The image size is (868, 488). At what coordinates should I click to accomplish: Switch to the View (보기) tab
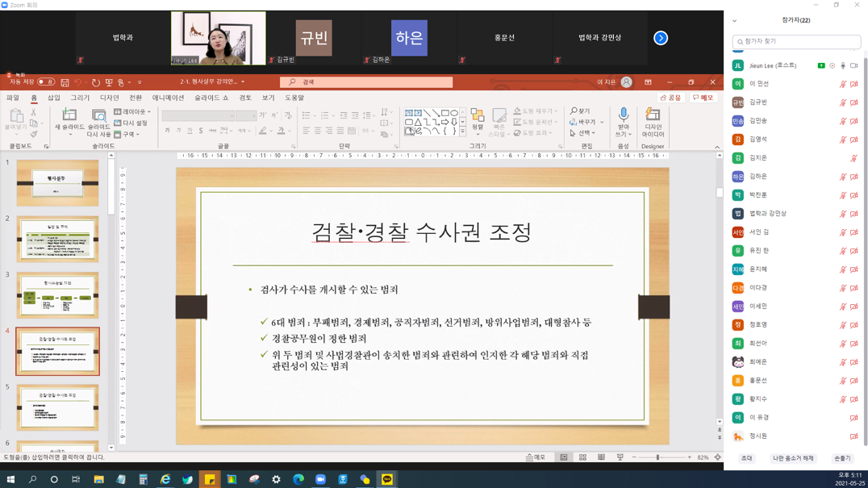pos(268,98)
